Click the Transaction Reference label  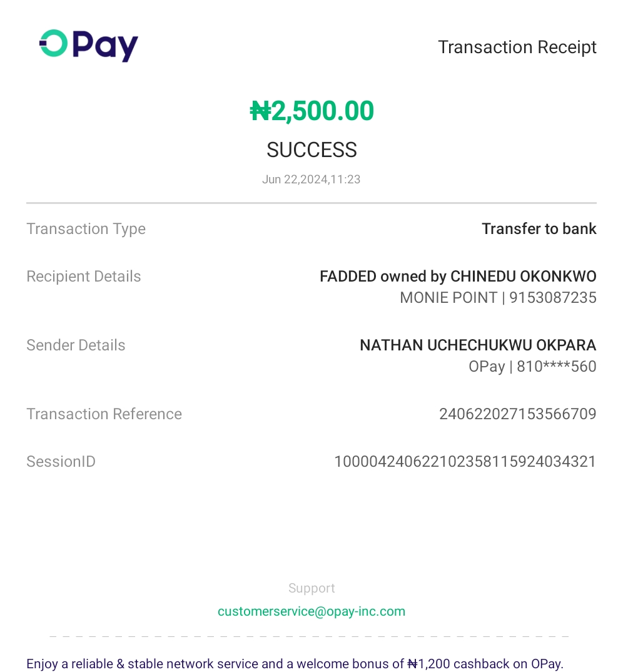point(104,414)
